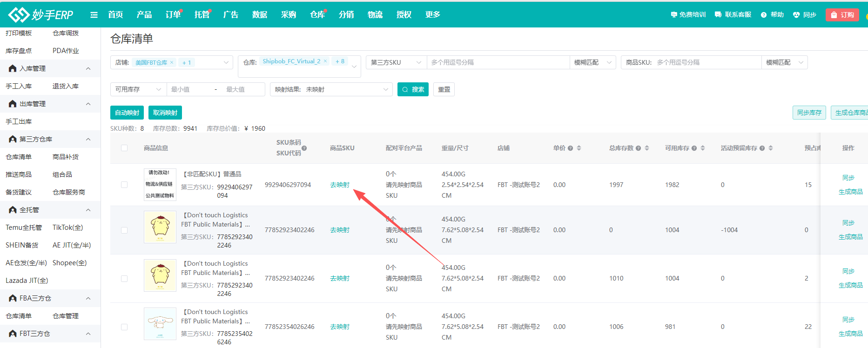
Task: Open the 映射结果 dropdown
Action: pyautogui.click(x=331, y=89)
